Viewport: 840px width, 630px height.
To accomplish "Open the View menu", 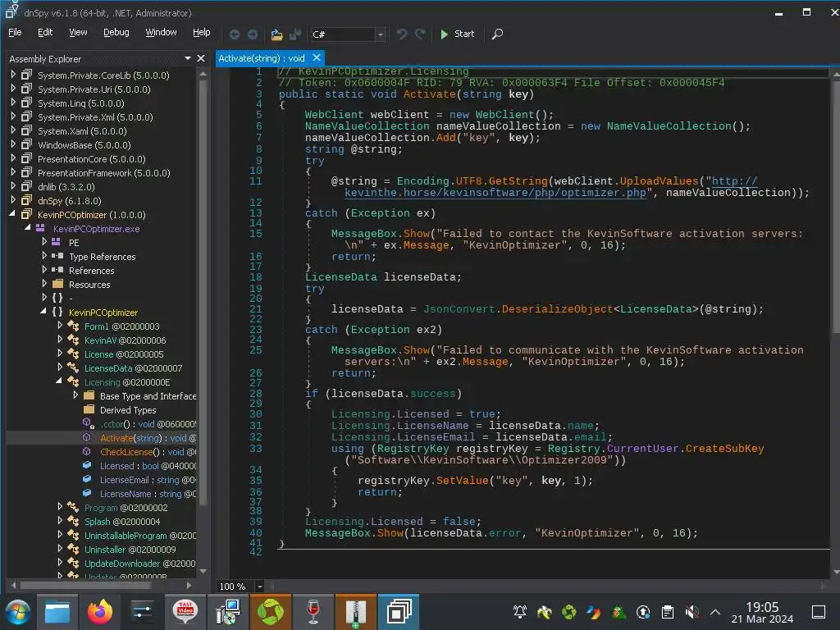I will (78, 32).
